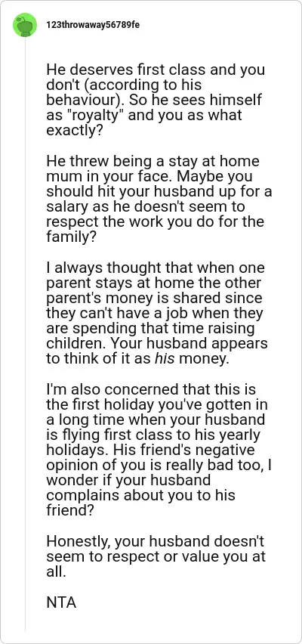Click the NTA verdict text
The width and height of the screenshot is (302, 644).
[61, 603]
